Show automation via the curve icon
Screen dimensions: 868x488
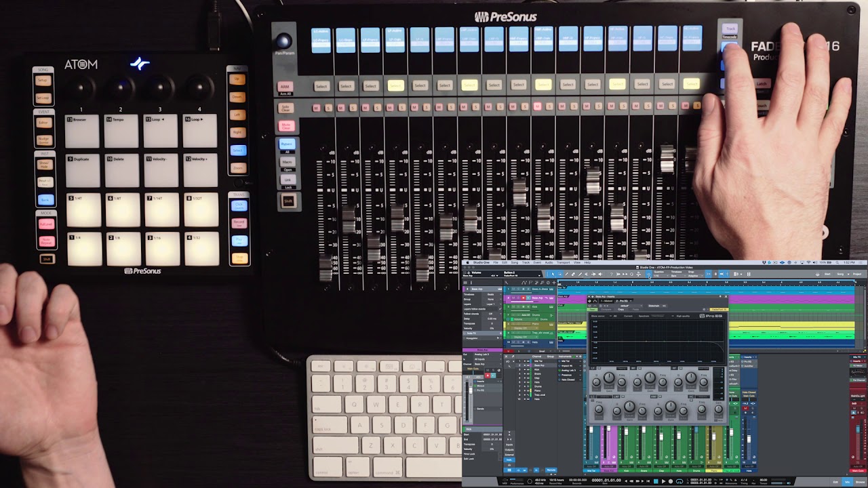(524, 283)
